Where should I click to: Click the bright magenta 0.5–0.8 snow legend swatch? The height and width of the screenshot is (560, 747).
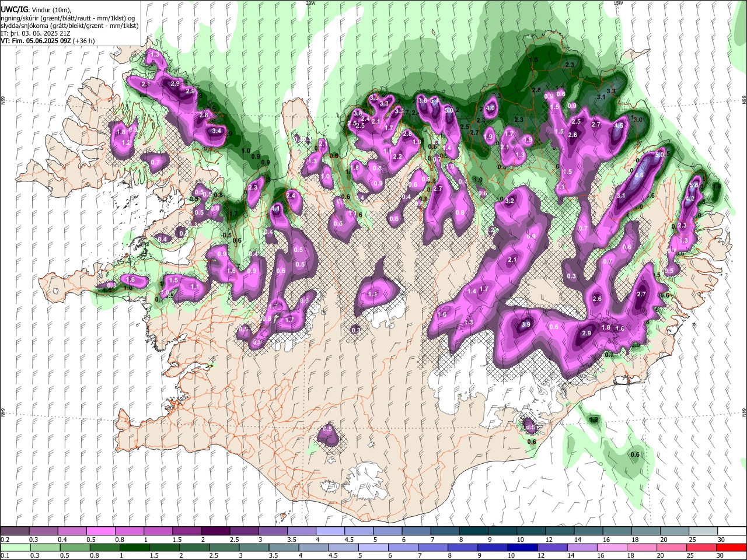(x=101, y=531)
